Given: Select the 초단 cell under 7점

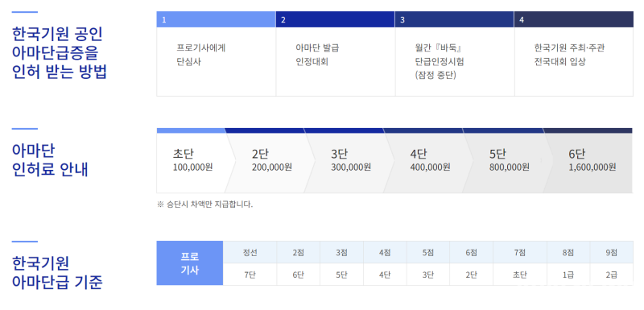Looking at the screenshot, I should (x=520, y=275).
